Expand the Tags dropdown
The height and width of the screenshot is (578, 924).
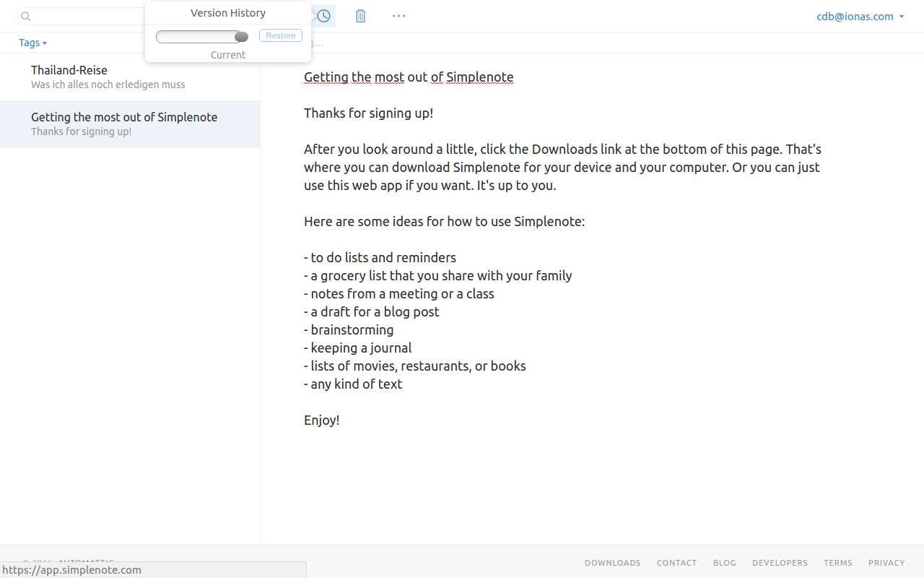click(x=33, y=43)
